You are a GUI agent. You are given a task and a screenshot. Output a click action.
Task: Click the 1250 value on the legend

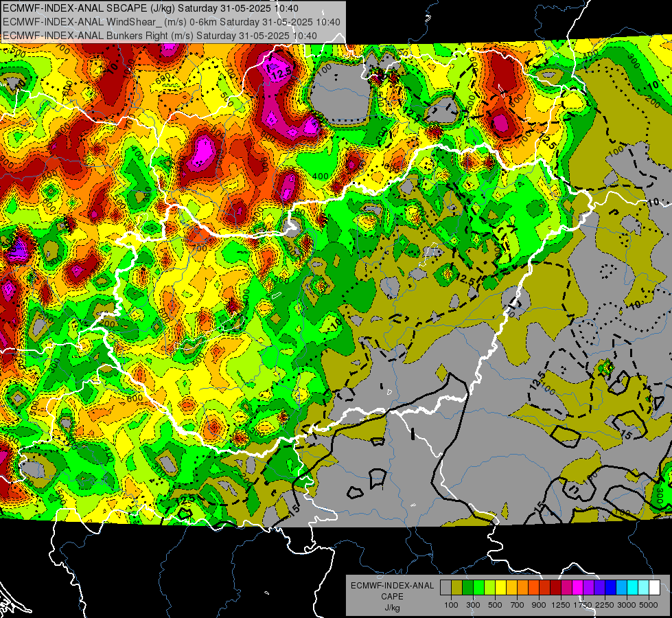tap(561, 605)
